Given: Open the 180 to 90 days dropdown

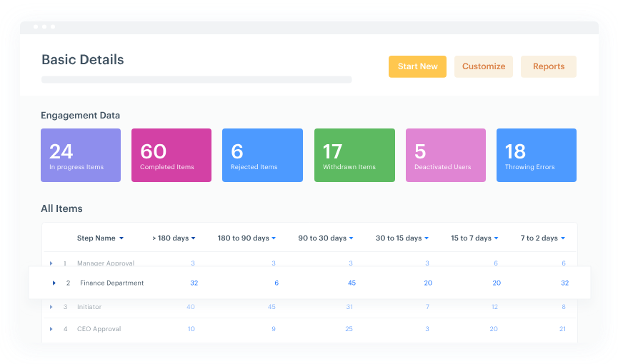Looking at the screenshot, I should 274,238.
